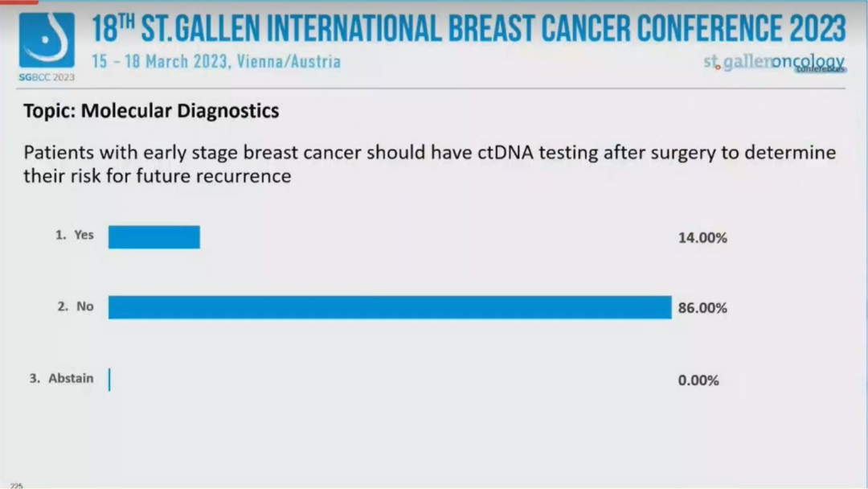868x489 pixels.
Task: Click the st.gallen oncology conferences logo
Action: [x=774, y=63]
